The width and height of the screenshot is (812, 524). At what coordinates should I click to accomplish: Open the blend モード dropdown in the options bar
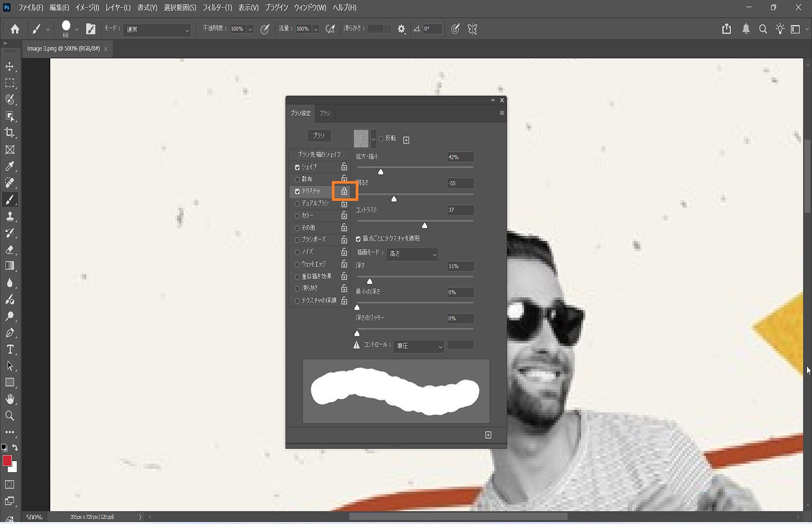(156, 29)
